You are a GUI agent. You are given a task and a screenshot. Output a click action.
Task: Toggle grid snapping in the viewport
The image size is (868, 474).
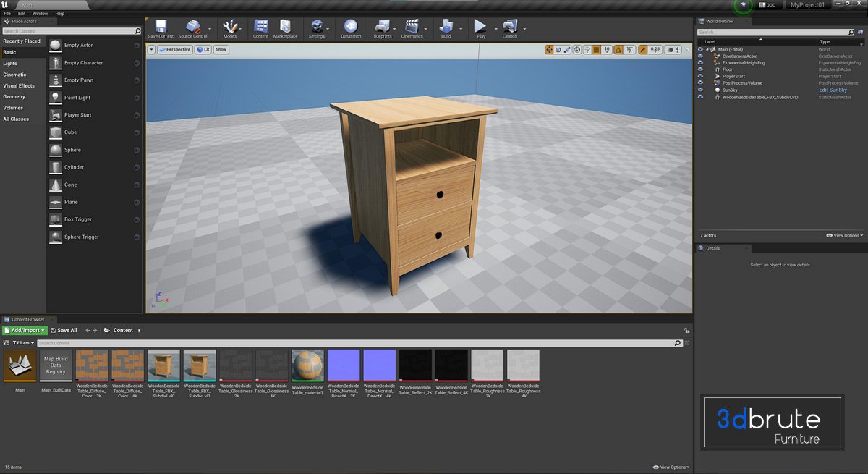596,50
